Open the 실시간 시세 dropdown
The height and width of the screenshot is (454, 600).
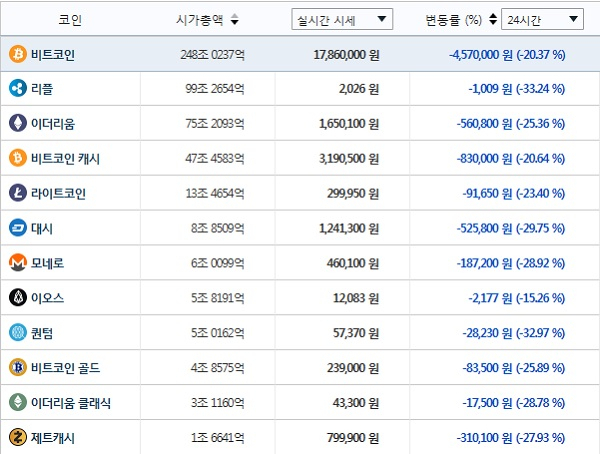click(x=342, y=19)
